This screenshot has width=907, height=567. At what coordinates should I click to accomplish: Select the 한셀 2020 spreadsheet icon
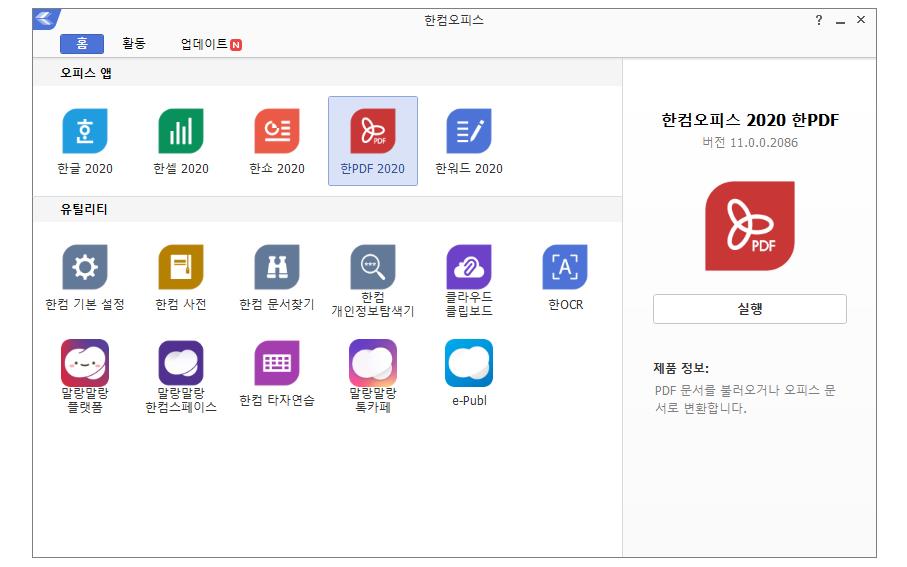(x=180, y=131)
